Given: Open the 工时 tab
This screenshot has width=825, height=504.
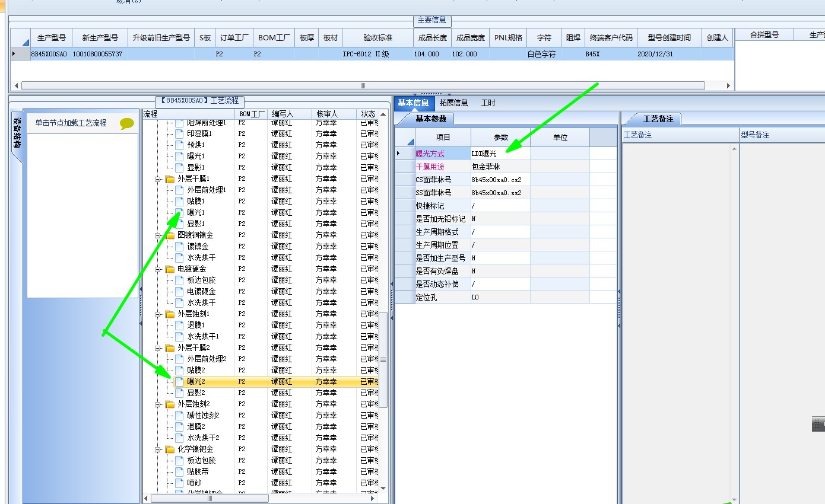Looking at the screenshot, I should pyautogui.click(x=488, y=103).
